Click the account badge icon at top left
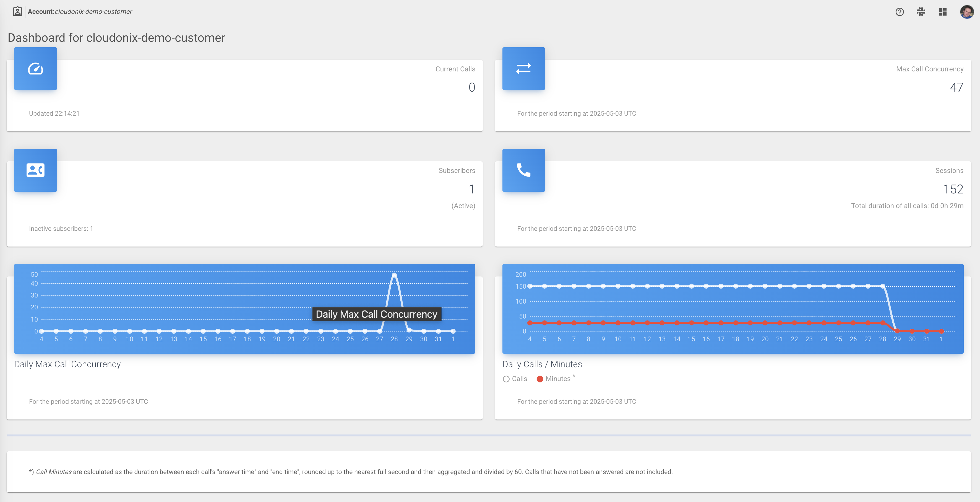Screen dimensions: 980x502 [17, 11]
